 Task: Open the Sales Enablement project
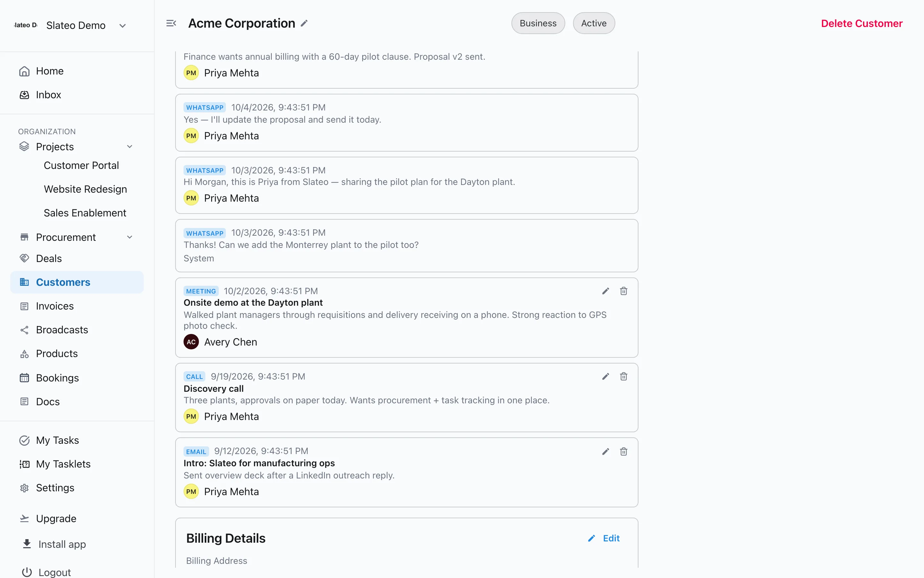(x=85, y=213)
